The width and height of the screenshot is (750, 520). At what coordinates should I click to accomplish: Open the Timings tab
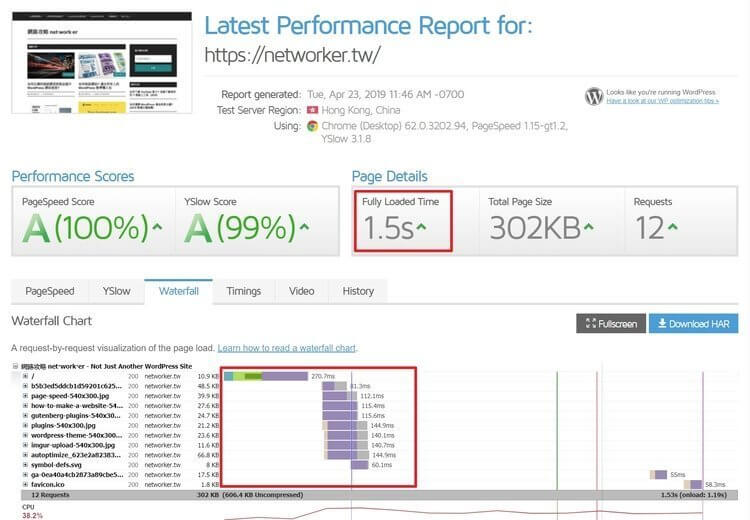[x=244, y=291]
